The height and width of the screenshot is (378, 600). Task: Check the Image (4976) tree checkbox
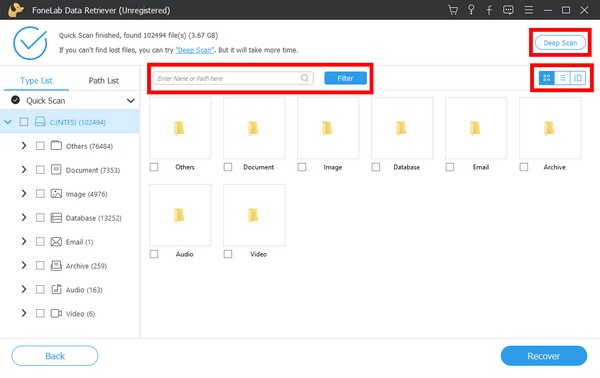coord(40,194)
